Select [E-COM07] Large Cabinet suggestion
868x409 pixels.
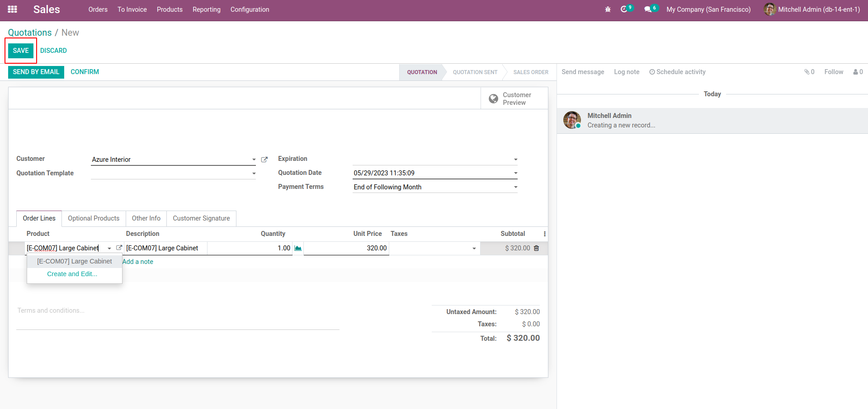75,261
